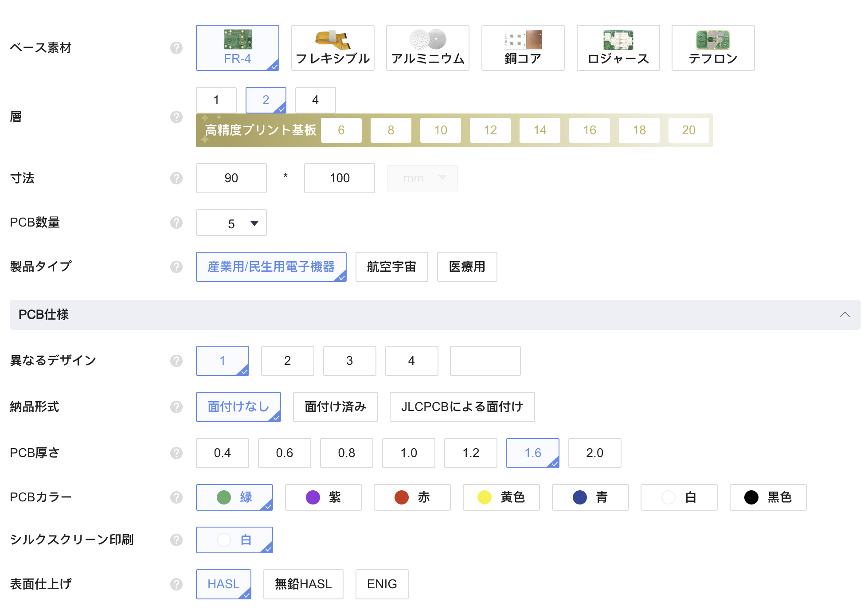Select 医療用 product type

pos(467,267)
